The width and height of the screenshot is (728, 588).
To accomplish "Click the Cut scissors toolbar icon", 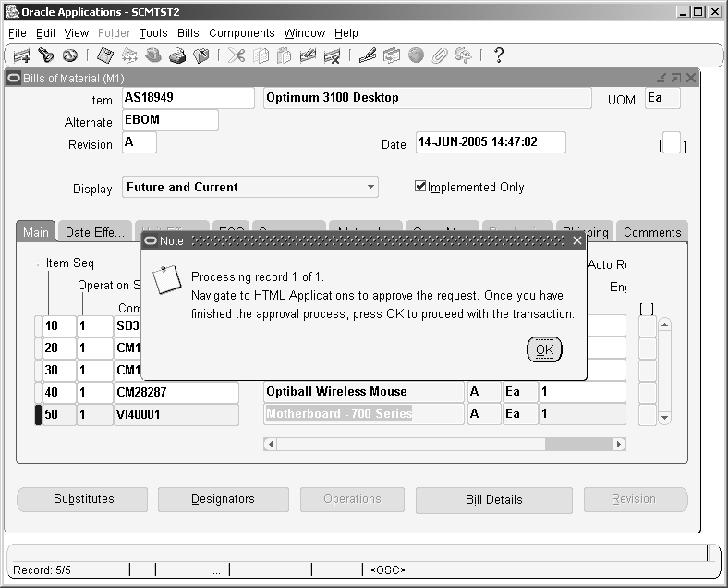I will click(x=237, y=55).
